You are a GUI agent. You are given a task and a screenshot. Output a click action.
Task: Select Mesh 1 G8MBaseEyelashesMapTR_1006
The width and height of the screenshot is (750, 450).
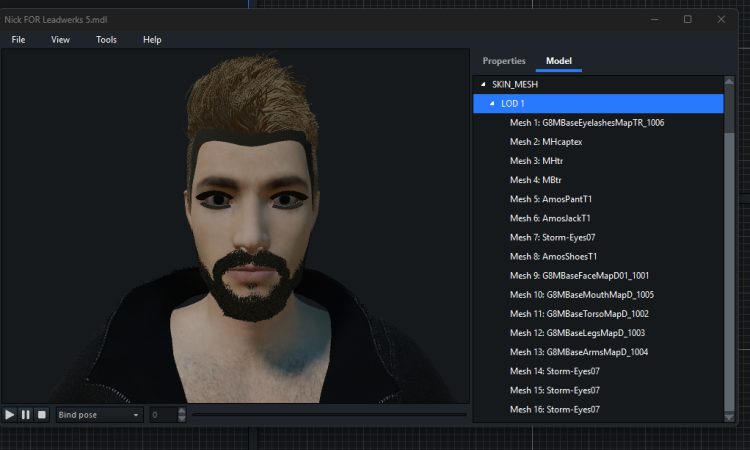click(x=586, y=123)
